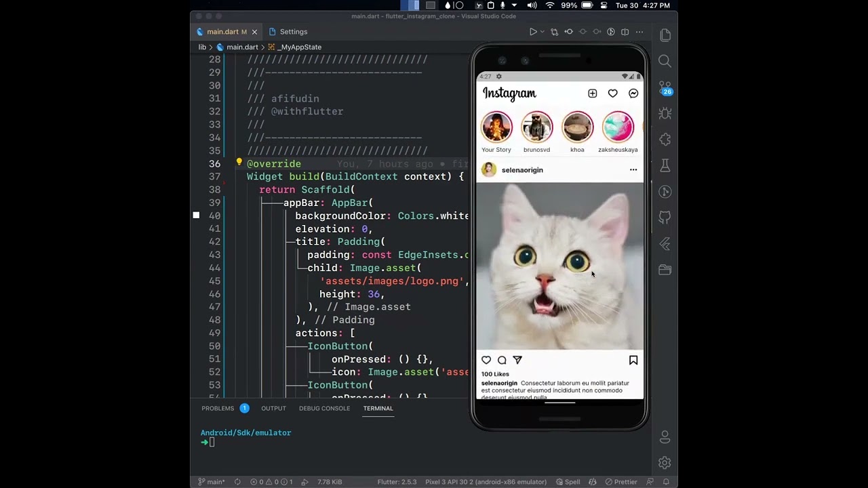Open the Run and Debug bug icon
The height and width of the screenshot is (488, 868).
click(x=665, y=113)
